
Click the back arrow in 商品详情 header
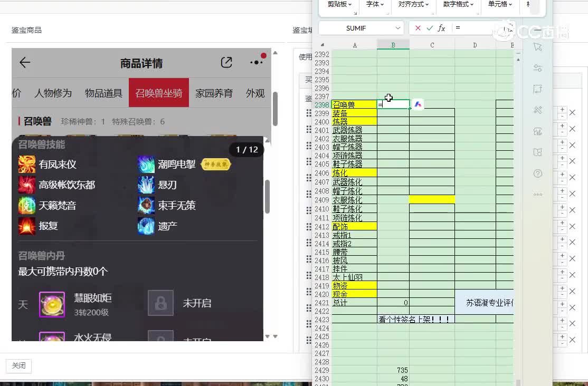(x=25, y=63)
